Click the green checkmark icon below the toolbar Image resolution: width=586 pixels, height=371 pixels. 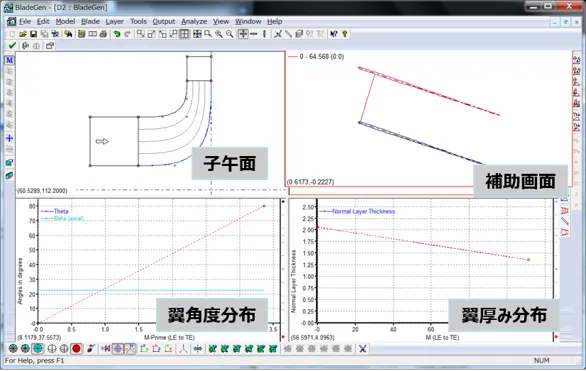tap(12, 46)
